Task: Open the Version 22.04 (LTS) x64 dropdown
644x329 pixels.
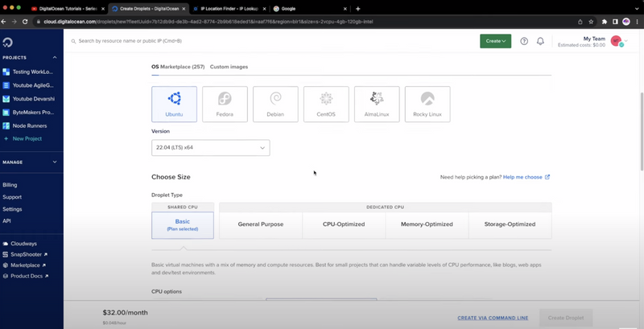Action: click(x=211, y=148)
